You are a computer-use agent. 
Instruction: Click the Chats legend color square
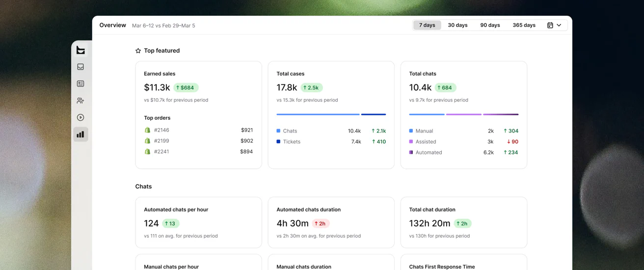[x=278, y=131]
